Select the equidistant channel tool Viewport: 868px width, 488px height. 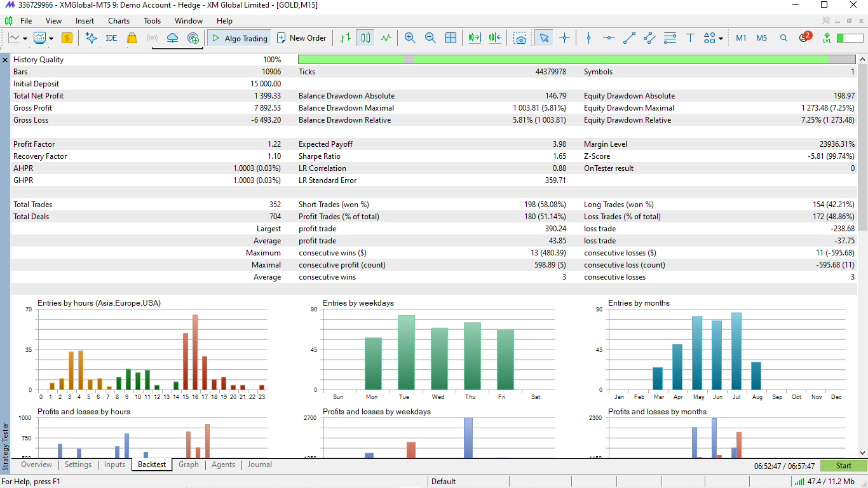pyautogui.click(x=649, y=38)
